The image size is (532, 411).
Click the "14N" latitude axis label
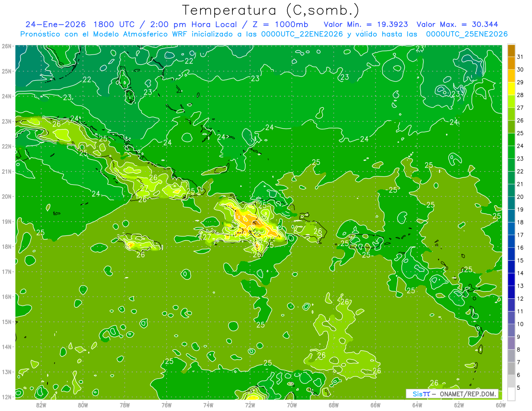point(7,347)
